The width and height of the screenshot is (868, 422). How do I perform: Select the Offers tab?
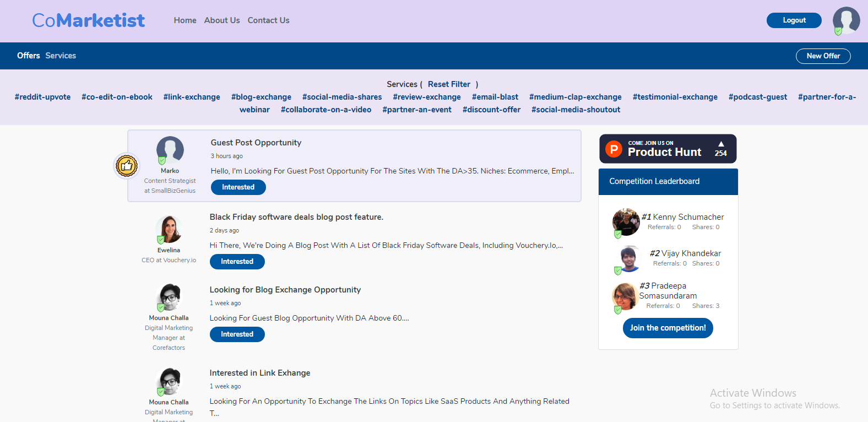pos(28,56)
